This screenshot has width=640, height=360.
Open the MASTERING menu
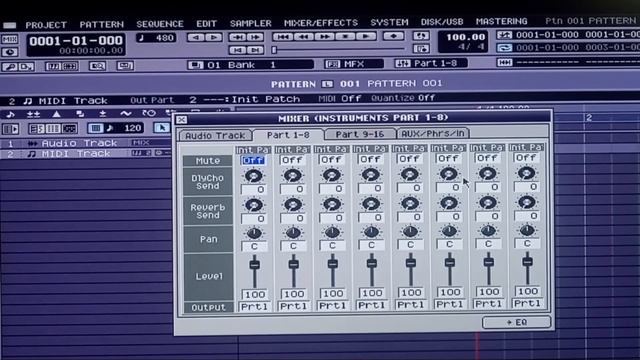pos(501,21)
